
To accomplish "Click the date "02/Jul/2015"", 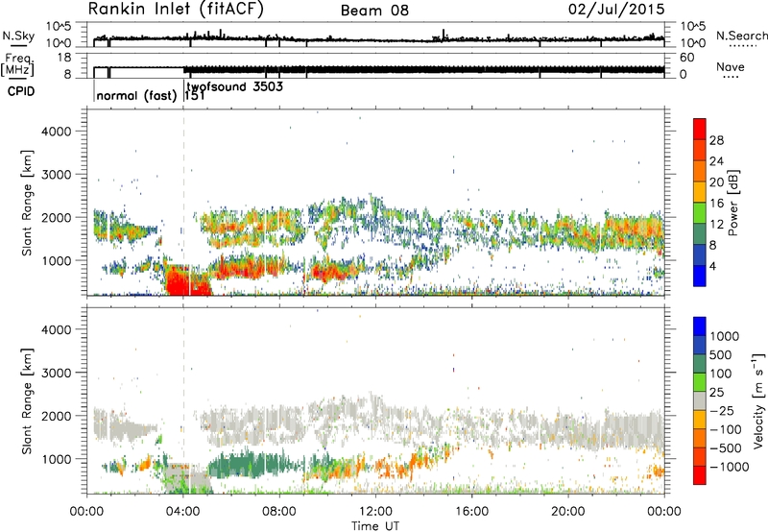I will click(x=616, y=10).
